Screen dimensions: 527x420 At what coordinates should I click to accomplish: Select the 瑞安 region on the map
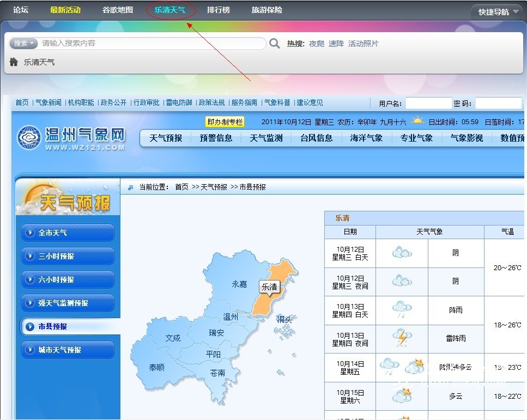click(x=216, y=333)
